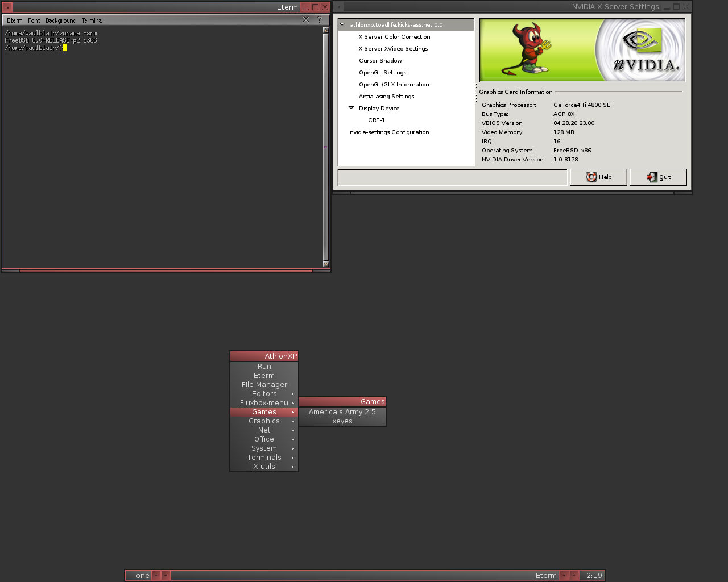The height and width of the screenshot is (582, 728).
Task: Click the Quit button in NVIDIA settings
Action: click(658, 177)
